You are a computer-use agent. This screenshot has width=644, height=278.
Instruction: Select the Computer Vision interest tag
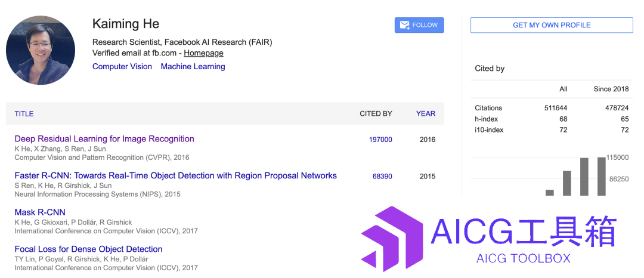tap(122, 67)
